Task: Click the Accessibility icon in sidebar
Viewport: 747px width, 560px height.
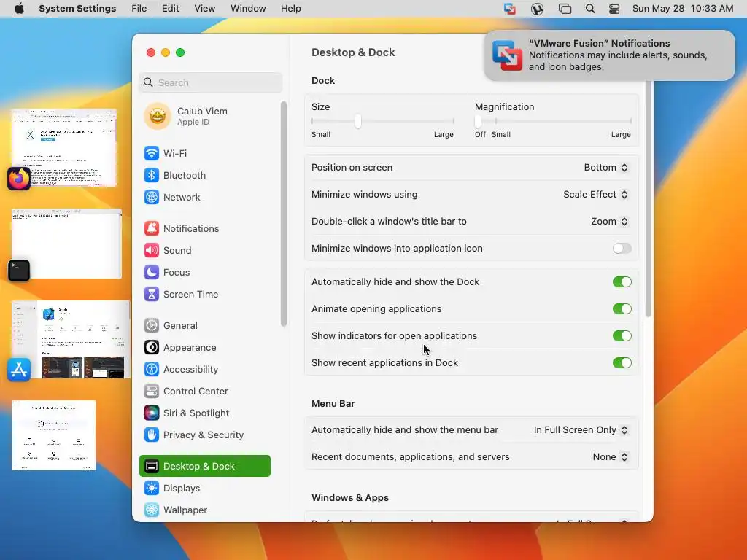Action: pos(152,370)
